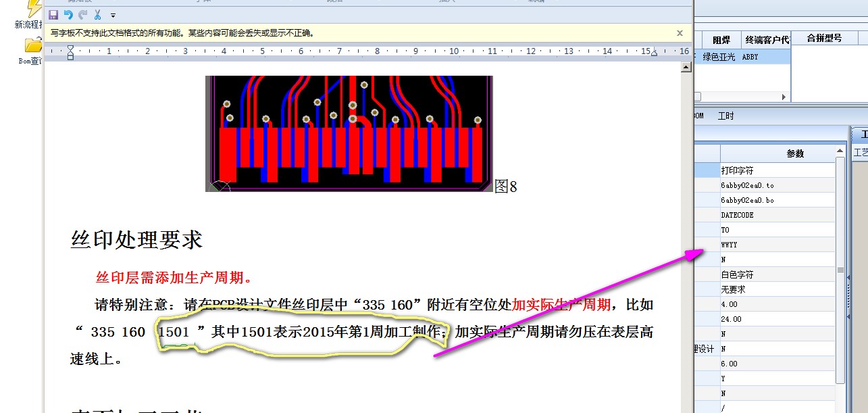This screenshot has width=868, height=413.
Task: Select the 4.00 parameter cell
Action: point(778,304)
